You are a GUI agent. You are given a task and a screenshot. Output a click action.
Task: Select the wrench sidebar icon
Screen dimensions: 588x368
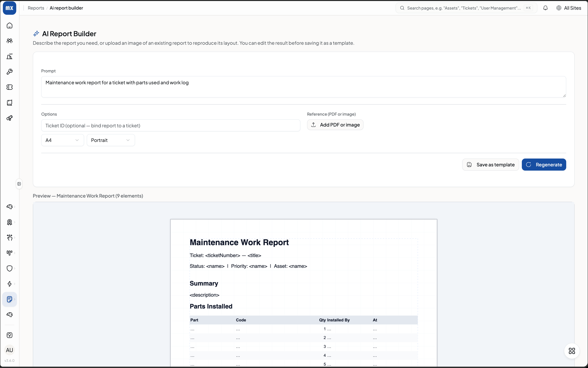pos(10,72)
